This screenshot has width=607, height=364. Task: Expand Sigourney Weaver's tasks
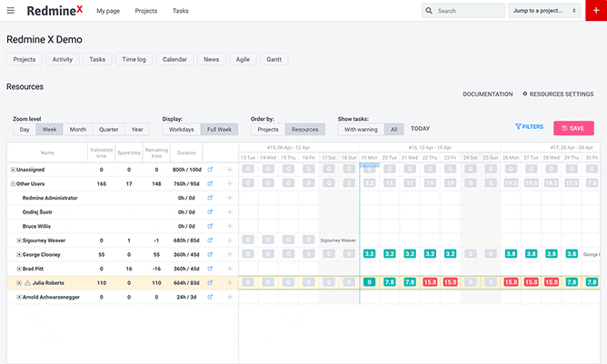point(19,241)
